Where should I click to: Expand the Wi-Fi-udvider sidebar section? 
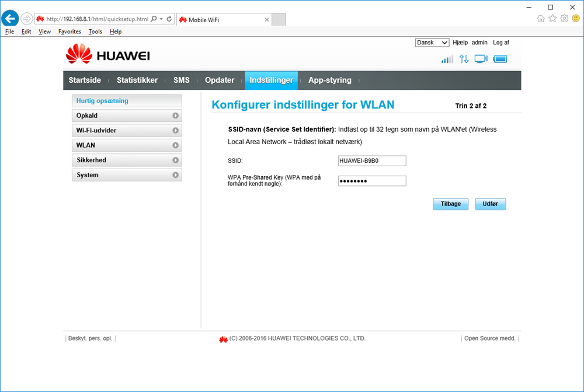[x=127, y=131]
